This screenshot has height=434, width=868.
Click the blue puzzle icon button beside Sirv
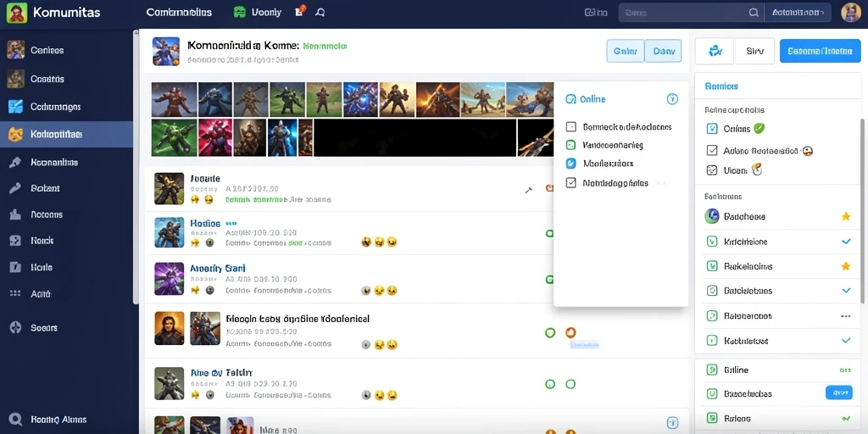coord(715,52)
